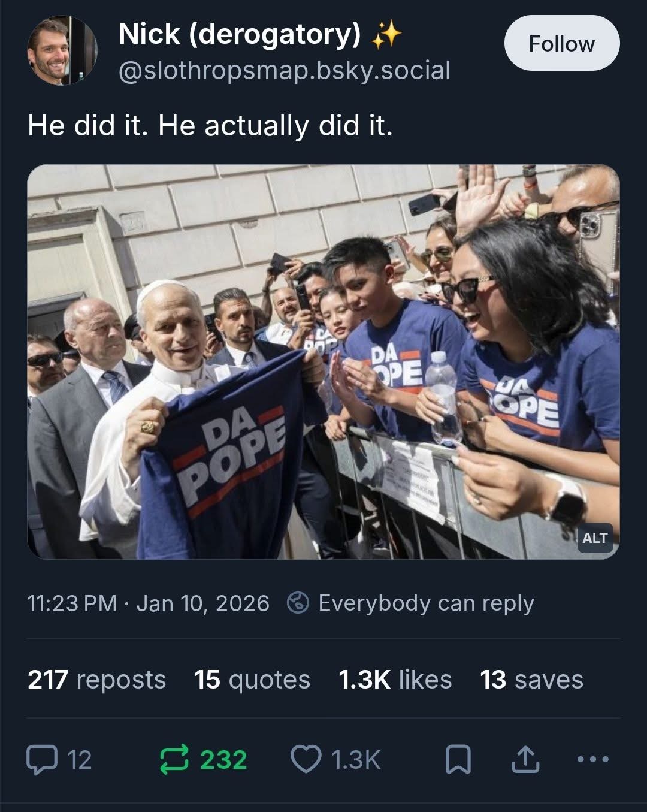This screenshot has height=812, width=647.
Task: Open the three-dot more options menu
Action: [x=593, y=759]
